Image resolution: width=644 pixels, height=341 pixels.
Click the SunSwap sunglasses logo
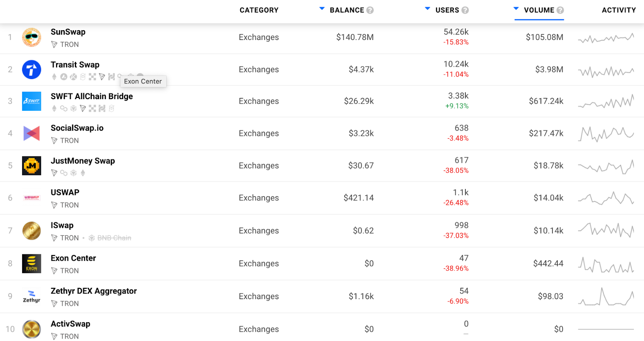[x=31, y=37]
